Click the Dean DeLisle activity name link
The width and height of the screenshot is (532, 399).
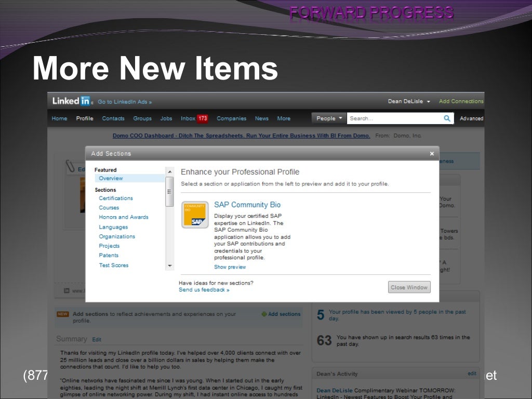[335, 391]
